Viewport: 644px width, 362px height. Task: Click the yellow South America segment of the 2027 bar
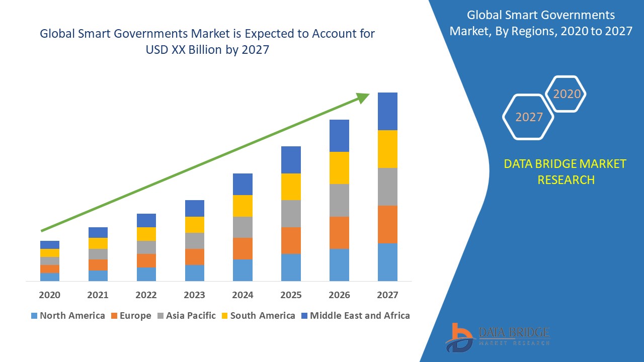click(387, 149)
